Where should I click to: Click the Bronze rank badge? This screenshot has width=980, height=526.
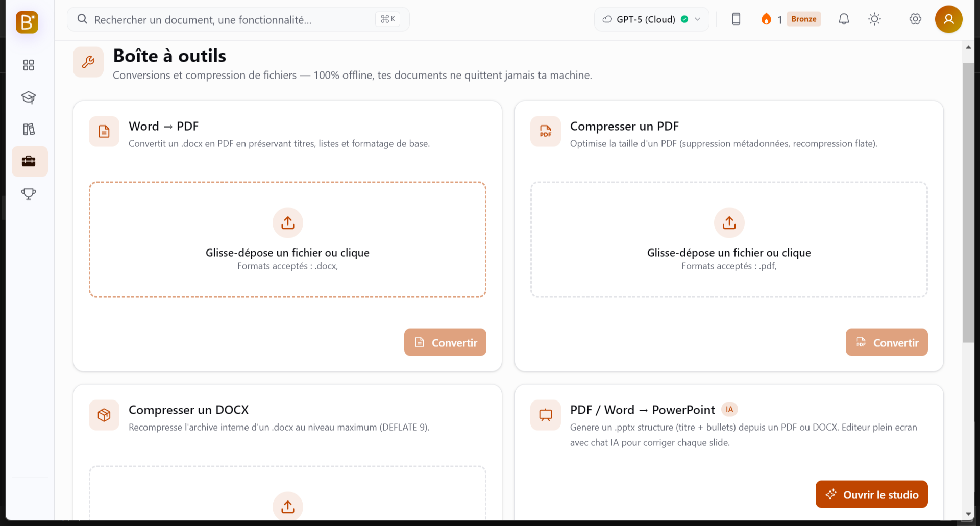804,19
